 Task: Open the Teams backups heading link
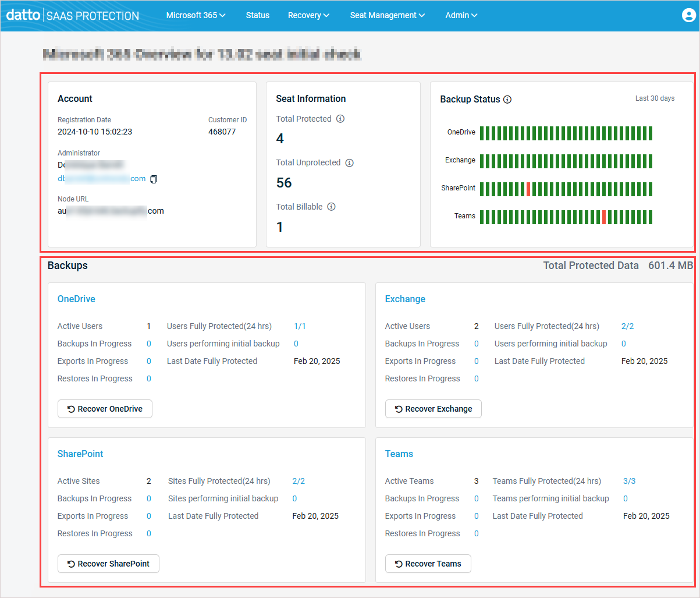pyautogui.click(x=399, y=454)
